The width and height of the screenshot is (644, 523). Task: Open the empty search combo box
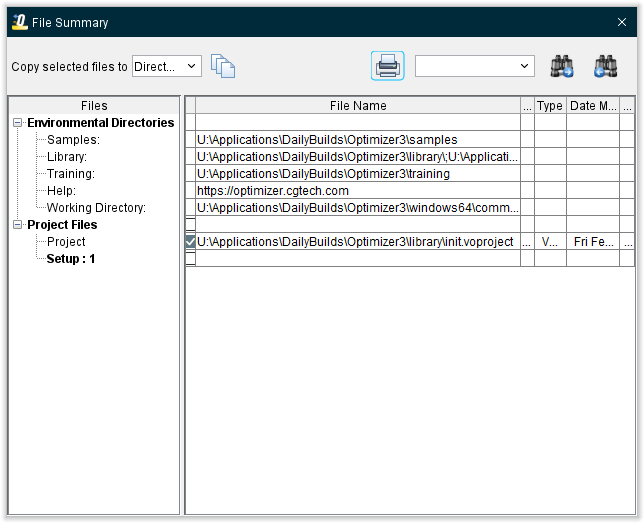point(474,66)
